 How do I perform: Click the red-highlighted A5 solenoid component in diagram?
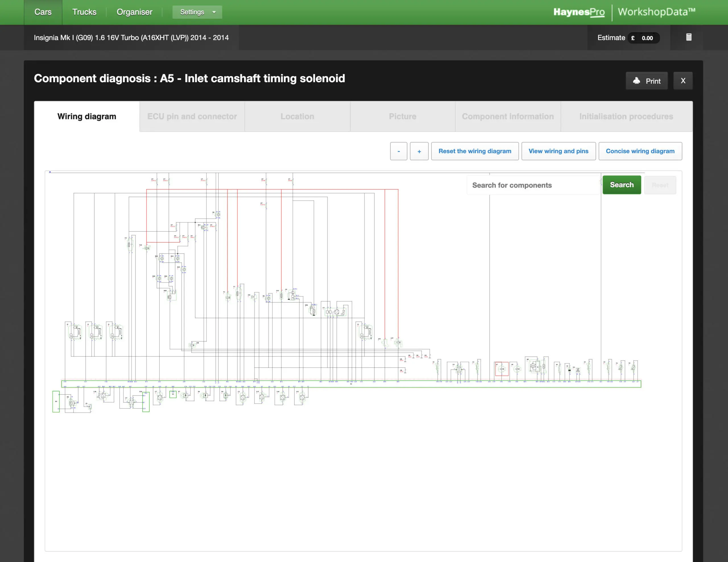click(x=501, y=369)
